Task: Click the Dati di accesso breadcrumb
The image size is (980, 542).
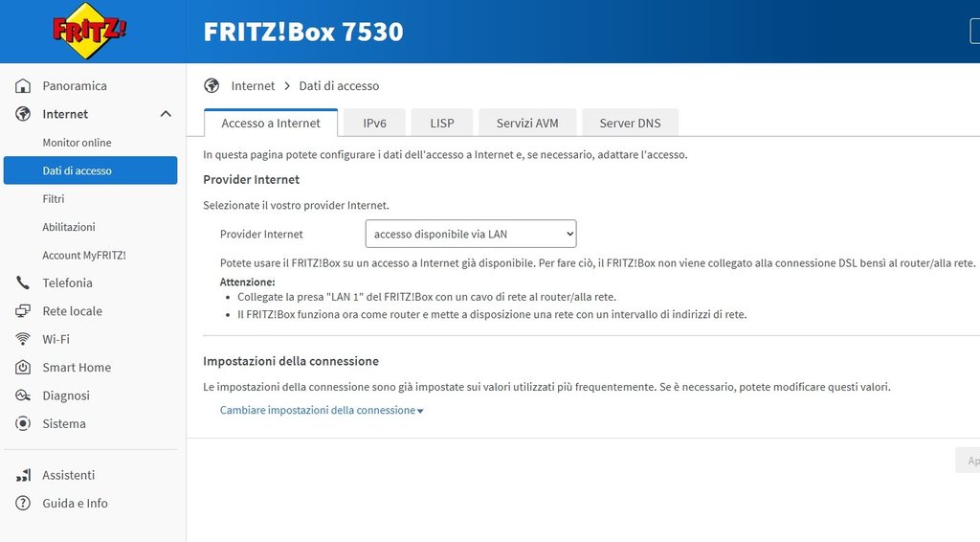Action: pyautogui.click(x=339, y=85)
